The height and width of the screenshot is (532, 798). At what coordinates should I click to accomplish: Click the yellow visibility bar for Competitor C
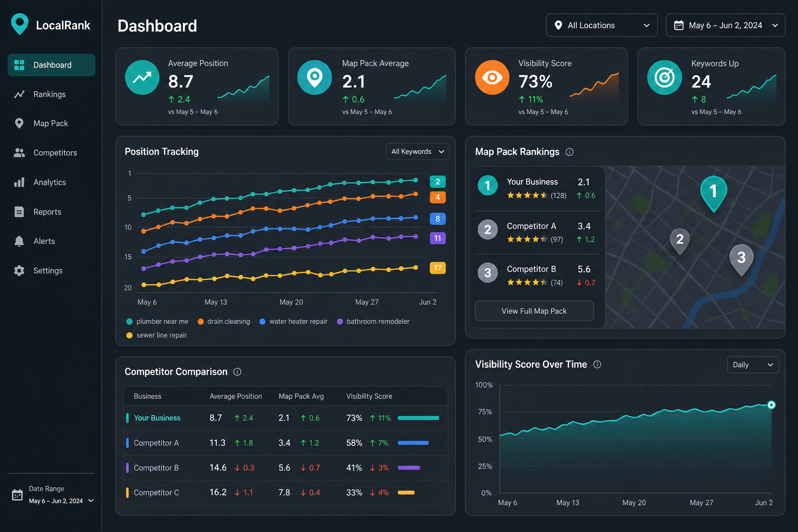click(x=406, y=493)
